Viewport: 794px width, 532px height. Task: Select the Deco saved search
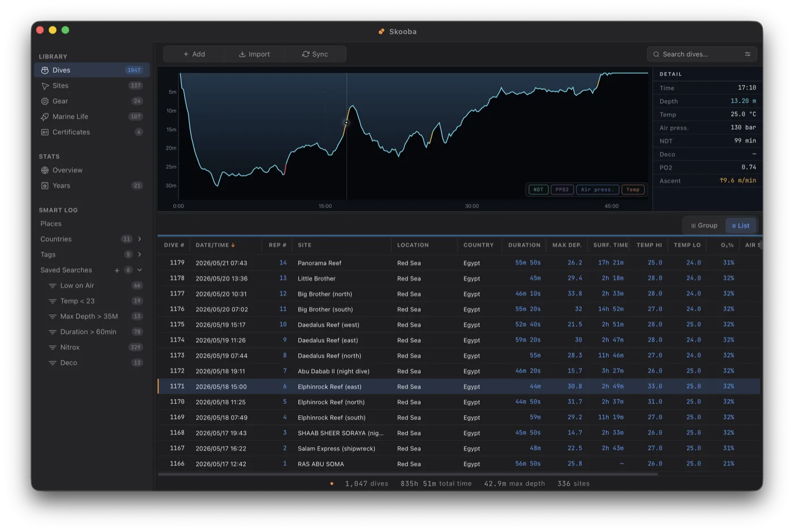tap(92, 363)
